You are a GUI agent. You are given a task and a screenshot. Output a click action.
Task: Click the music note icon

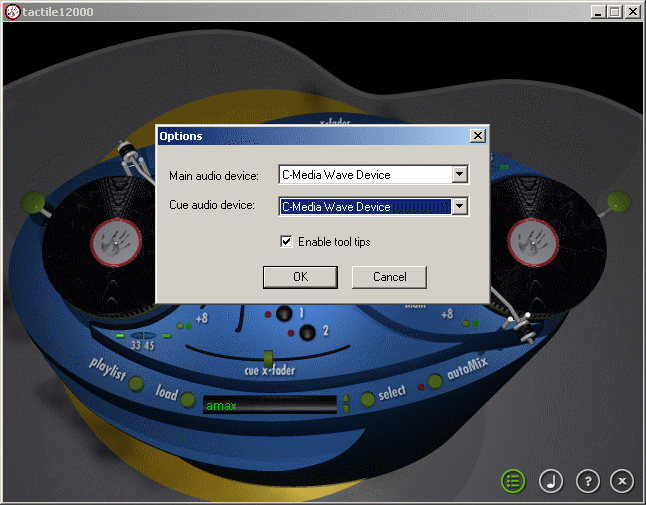click(551, 481)
